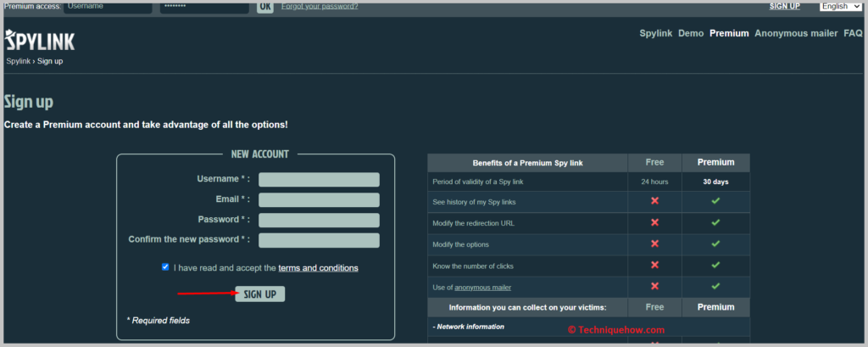Follow the anonymous mailer link in the table

click(x=482, y=287)
